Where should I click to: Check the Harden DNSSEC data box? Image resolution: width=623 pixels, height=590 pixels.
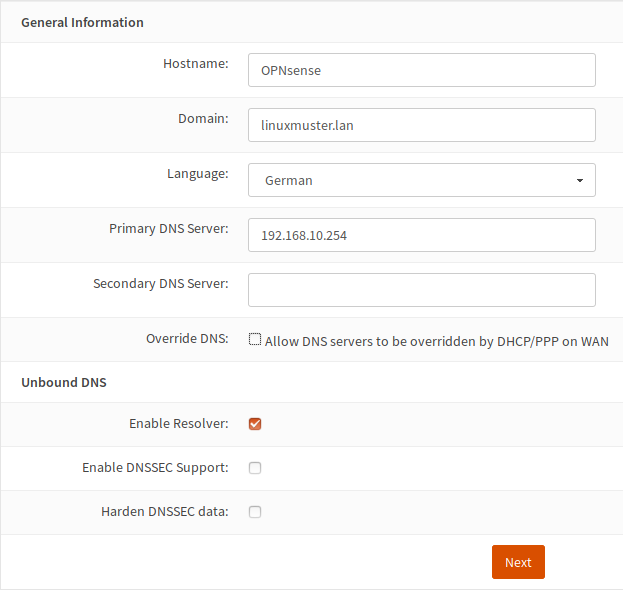click(255, 512)
